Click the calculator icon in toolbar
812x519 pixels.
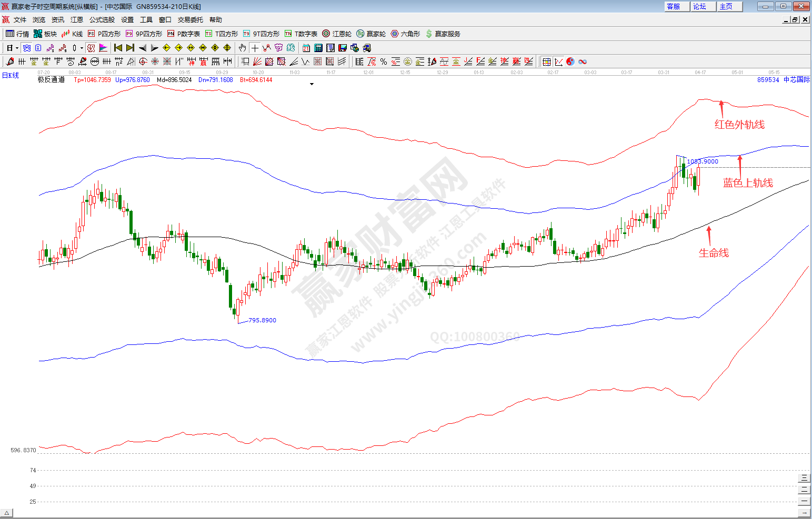pos(318,48)
